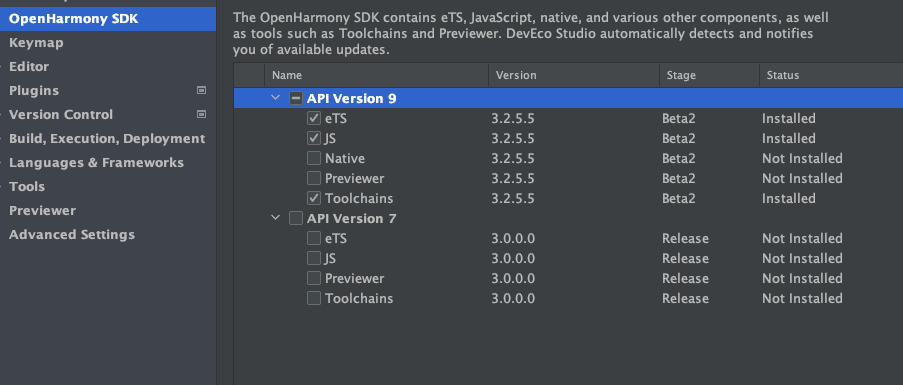Open Version Control settings category
The width and height of the screenshot is (903, 385).
(60, 115)
